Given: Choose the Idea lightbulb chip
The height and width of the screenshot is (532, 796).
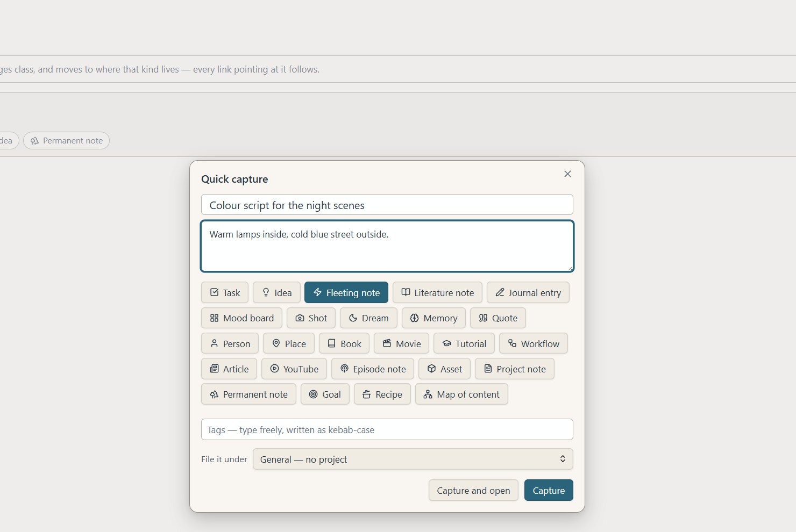Looking at the screenshot, I should 276,292.
